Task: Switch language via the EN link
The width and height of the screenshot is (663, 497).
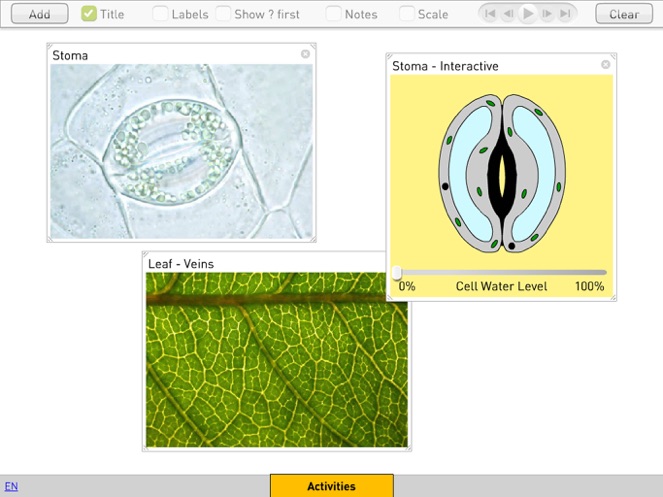Action: [x=11, y=486]
